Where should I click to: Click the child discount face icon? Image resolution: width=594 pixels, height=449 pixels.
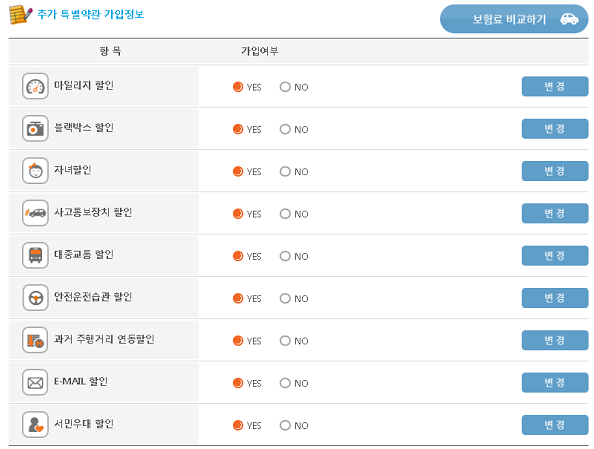click(x=35, y=171)
